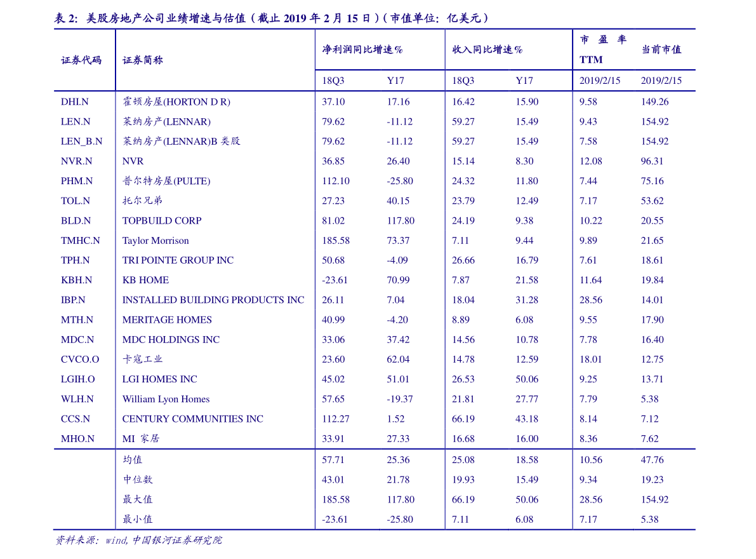Screen dimensions: 756x559
Task: Select the name KB HOME
Action: pos(145,279)
